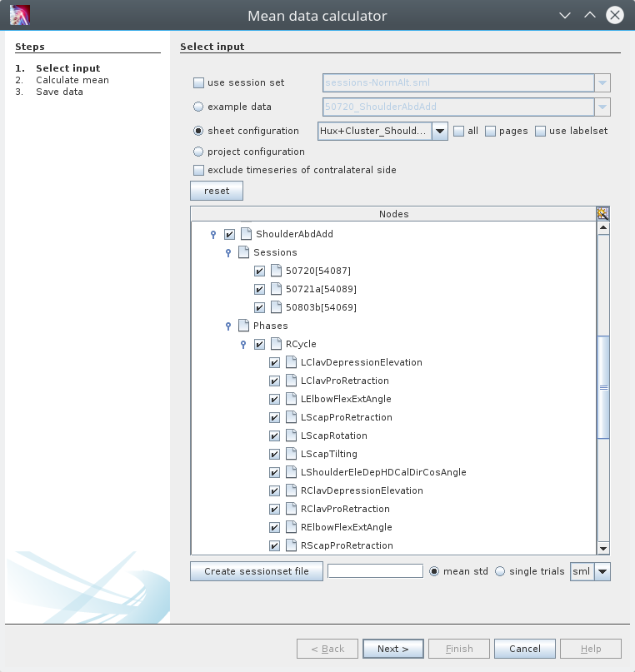Click the column chooser icon above Nodes scrollbar
Screen dimensions: 635x672
603,214
